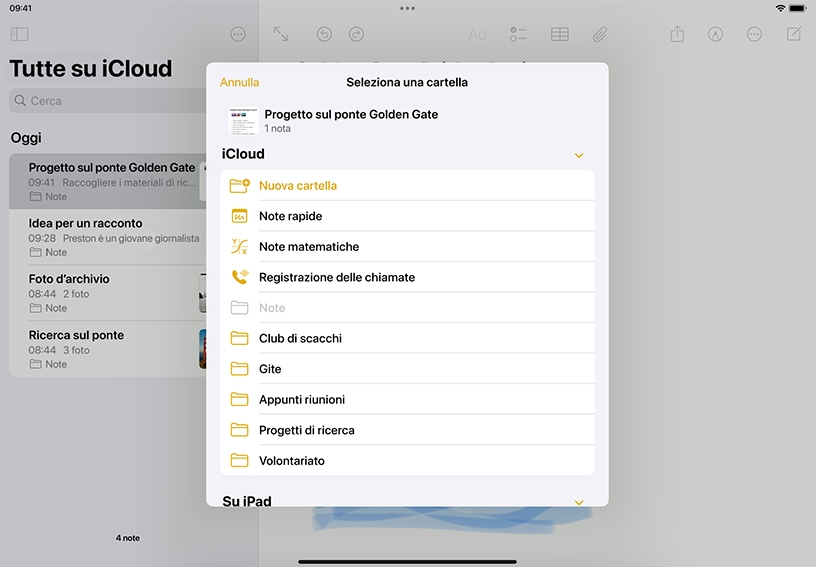Click the Cerca search field

[108, 100]
